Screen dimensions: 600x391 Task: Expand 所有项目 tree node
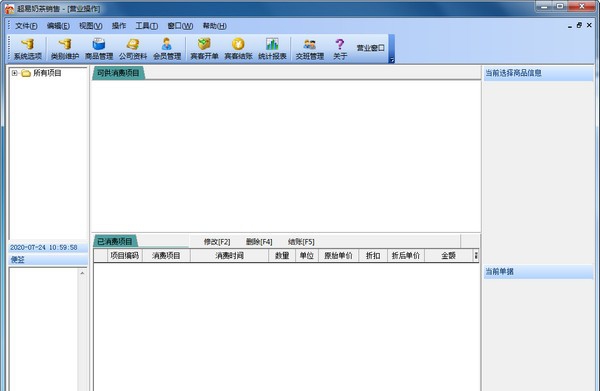15,73
